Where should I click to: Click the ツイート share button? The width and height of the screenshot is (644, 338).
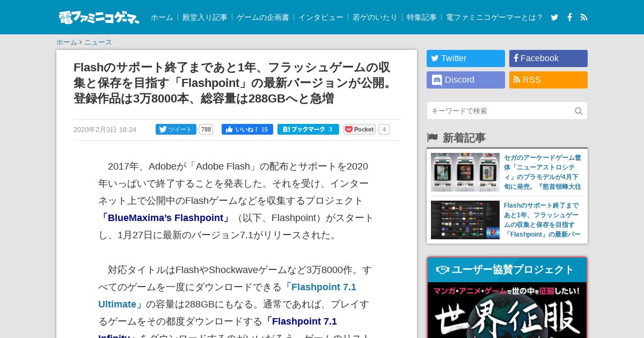(x=176, y=129)
